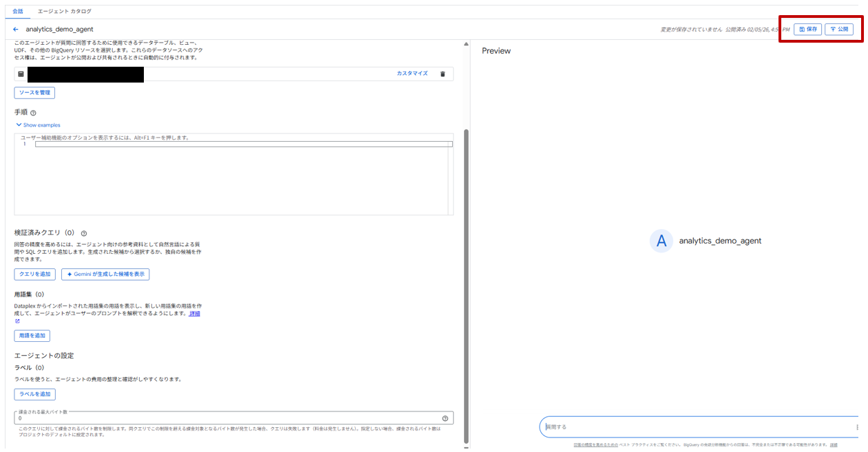This screenshot has height=452, width=868.
Task: Switch to the 会話 tab
Action: (18, 12)
